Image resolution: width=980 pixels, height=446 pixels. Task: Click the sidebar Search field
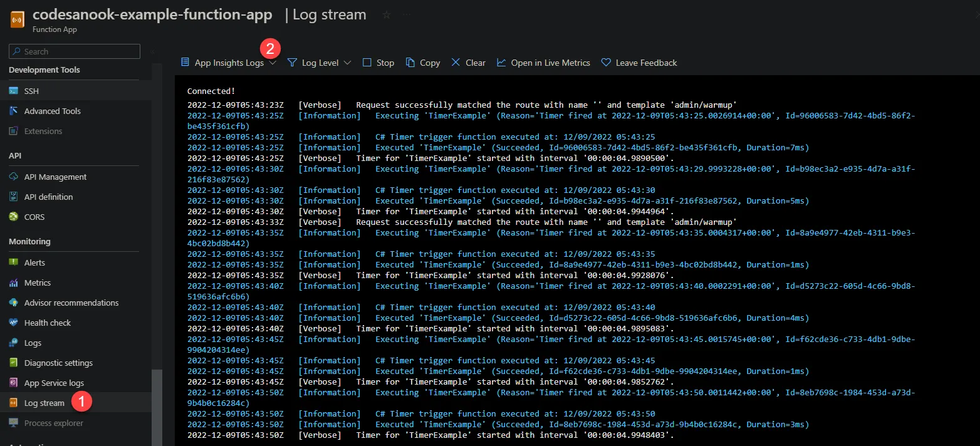point(75,51)
